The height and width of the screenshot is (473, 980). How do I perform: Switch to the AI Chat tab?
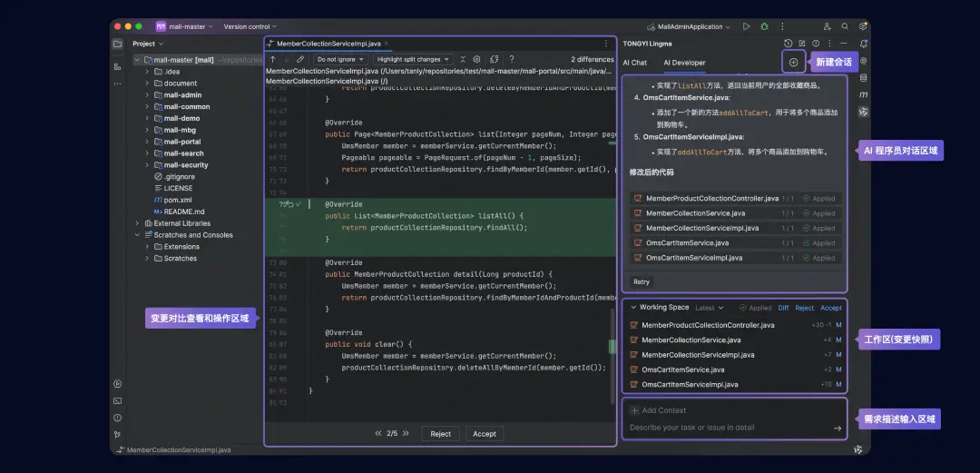(x=634, y=63)
